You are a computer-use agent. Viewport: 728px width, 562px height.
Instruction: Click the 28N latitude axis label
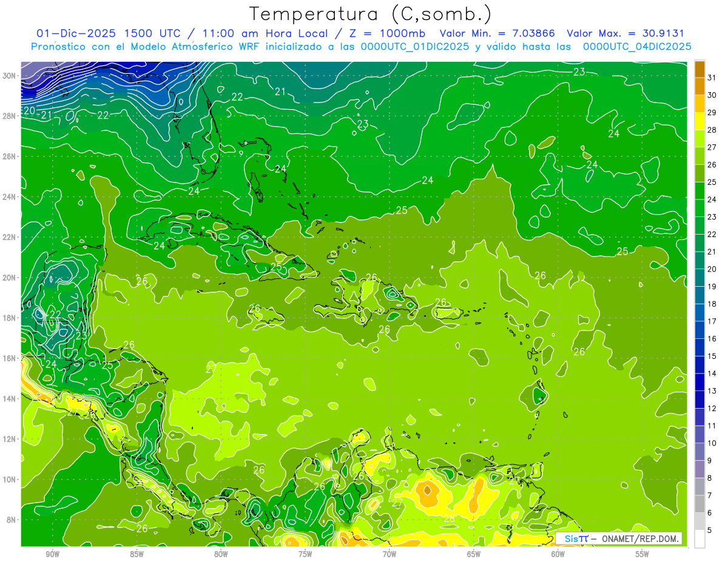9,116
